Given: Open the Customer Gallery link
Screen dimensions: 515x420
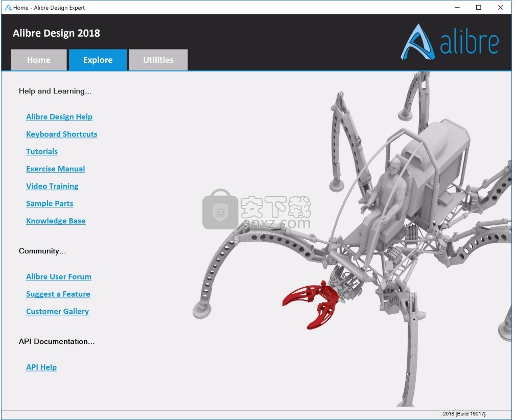Looking at the screenshot, I should 58,312.
